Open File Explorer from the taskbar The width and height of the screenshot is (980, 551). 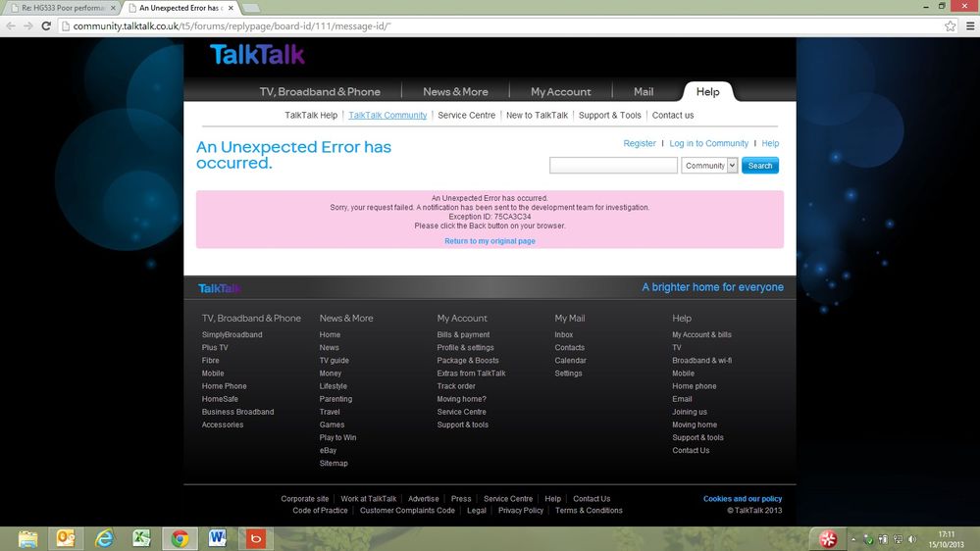[x=27, y=538]
